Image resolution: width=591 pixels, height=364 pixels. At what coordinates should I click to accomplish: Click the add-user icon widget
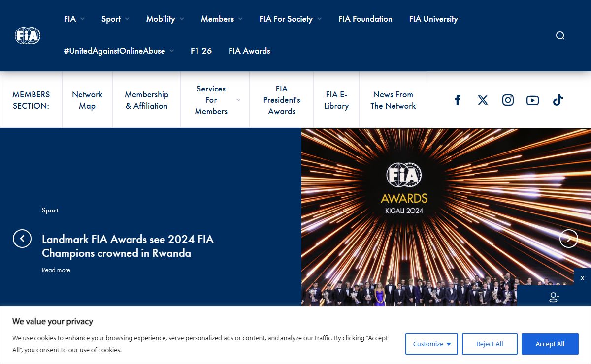554,297
